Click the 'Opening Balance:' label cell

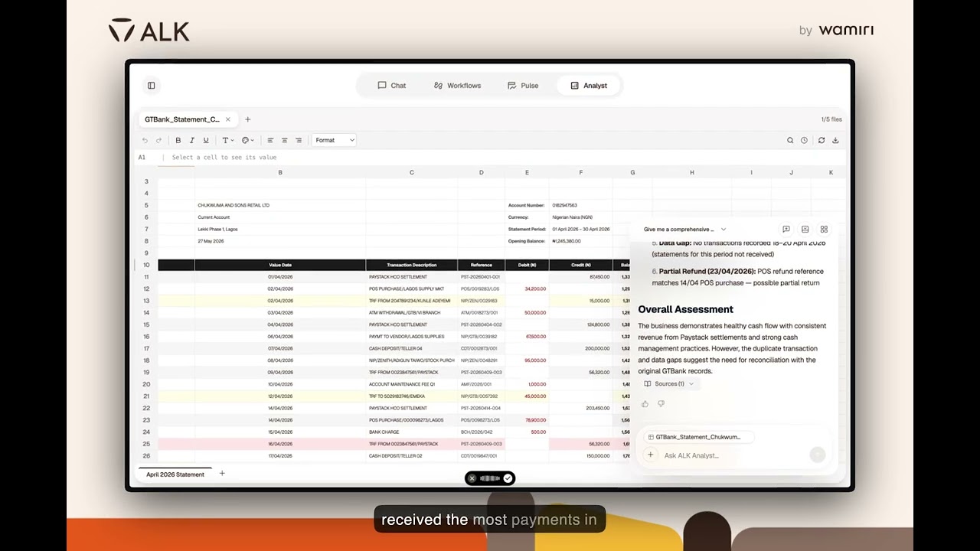tap(527, 241)
